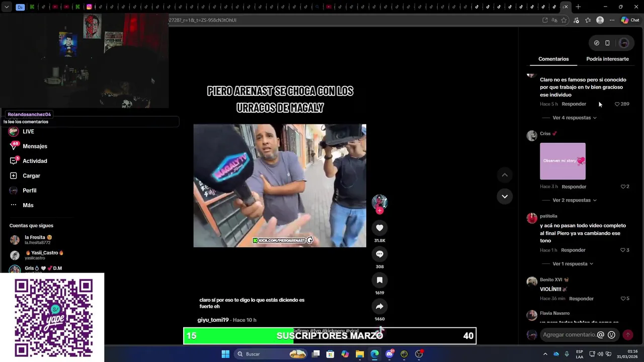Image resolution: width=644 pixels, height=362 pixels.
Task: Open Windows Start button
Action: coord(225,354)
